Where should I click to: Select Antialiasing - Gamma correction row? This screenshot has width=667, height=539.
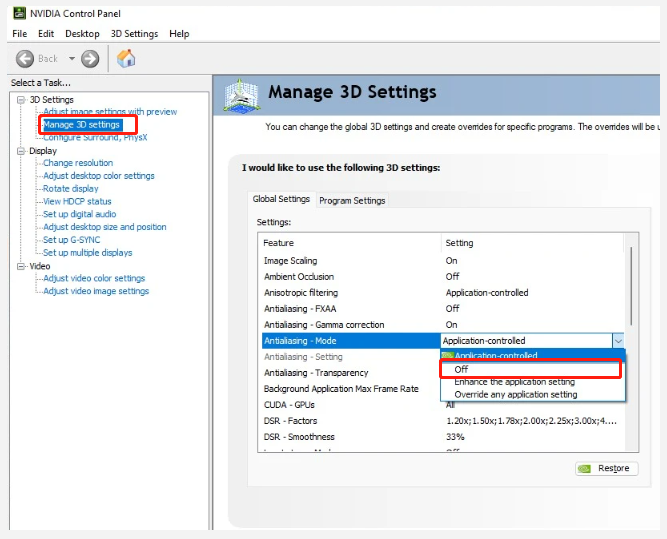pos(442,325)
